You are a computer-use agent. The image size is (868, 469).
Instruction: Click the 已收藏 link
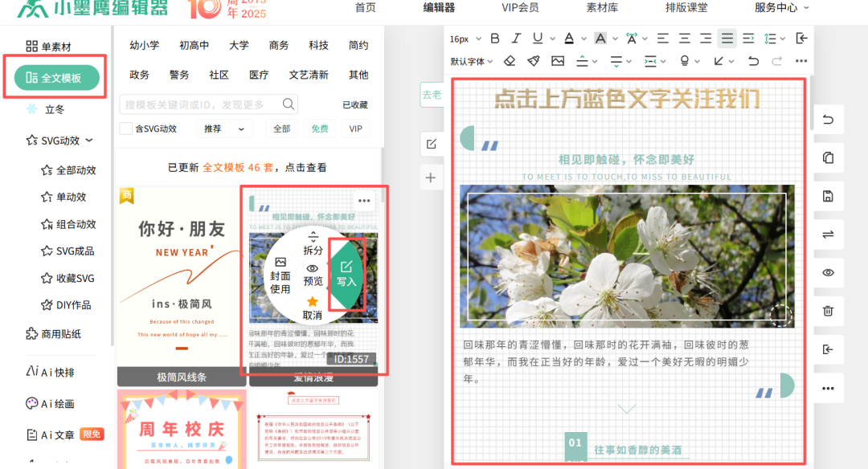tap(354, 104)
